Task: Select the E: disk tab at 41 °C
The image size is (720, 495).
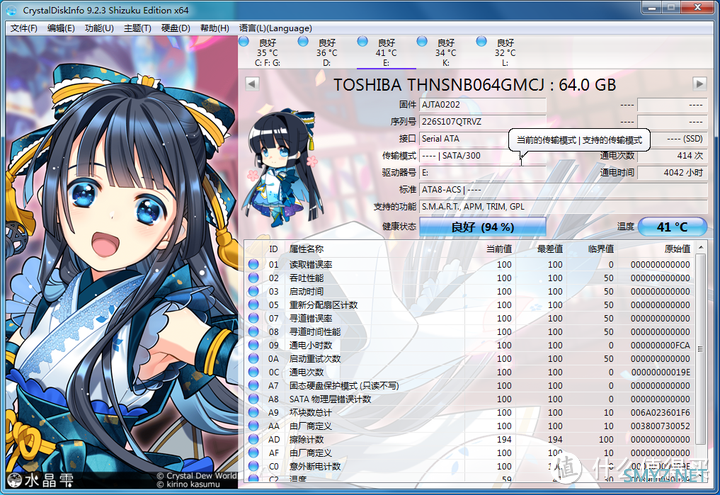Action: click(386, 52)
